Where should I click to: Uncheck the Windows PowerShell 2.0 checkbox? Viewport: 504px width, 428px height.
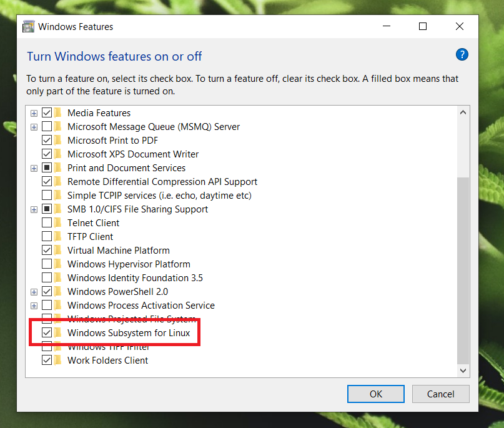coord(47,291)
